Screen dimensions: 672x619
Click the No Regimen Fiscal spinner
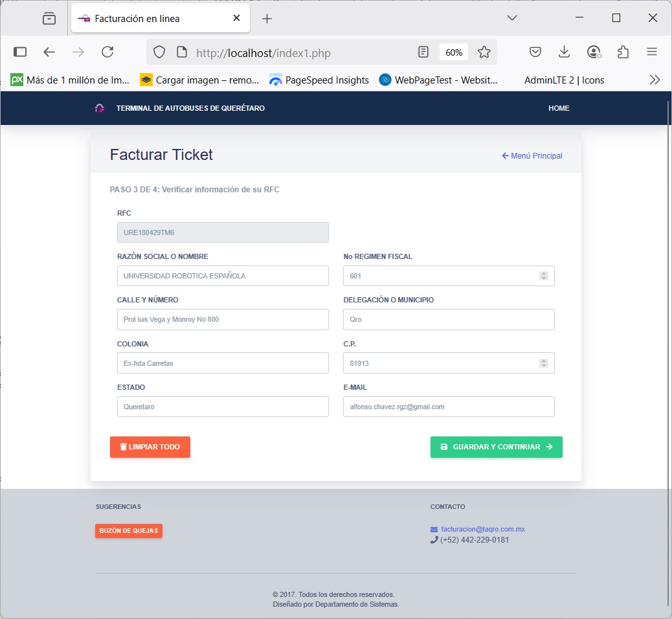[x=544, y=276]
